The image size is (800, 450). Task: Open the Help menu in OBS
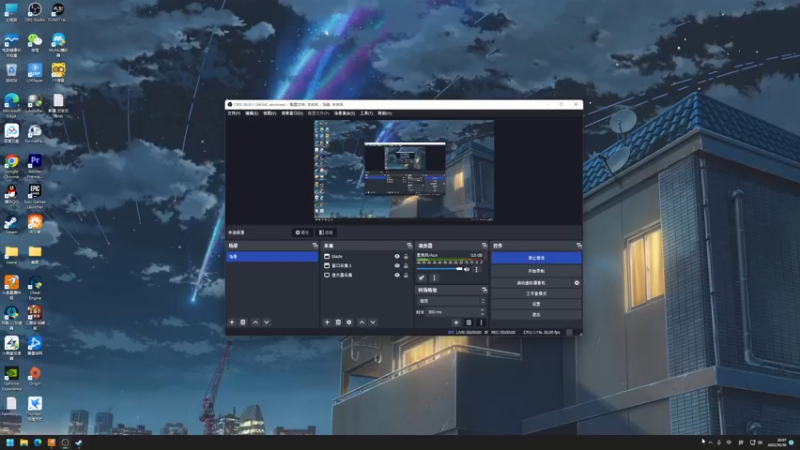point(385,113)
